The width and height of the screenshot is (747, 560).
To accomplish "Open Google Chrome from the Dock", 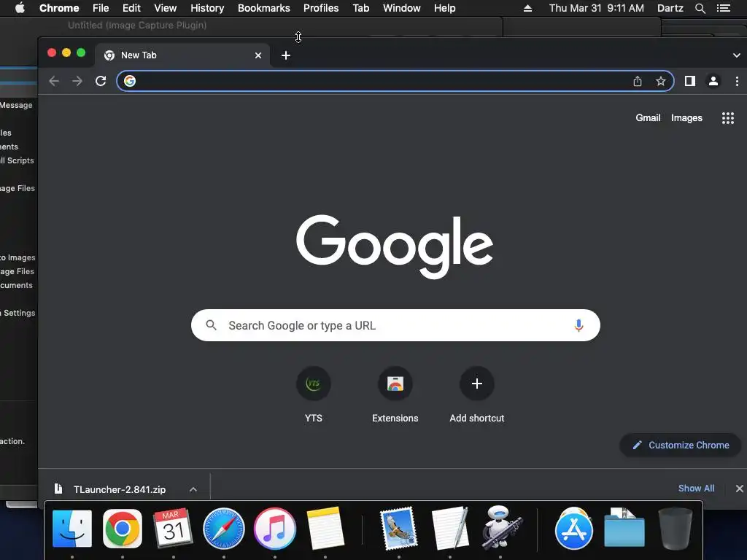I will 123,529.
